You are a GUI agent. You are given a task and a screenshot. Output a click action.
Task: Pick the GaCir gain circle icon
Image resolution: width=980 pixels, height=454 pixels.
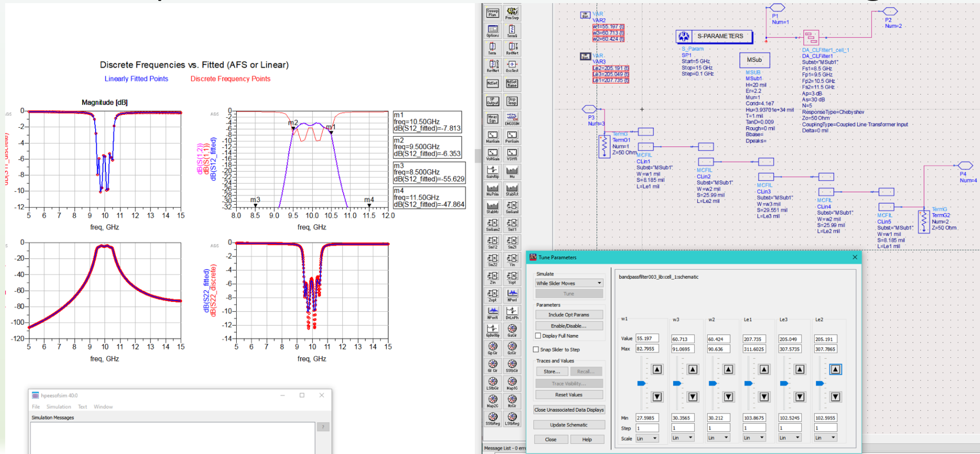(x=512, y=329)
